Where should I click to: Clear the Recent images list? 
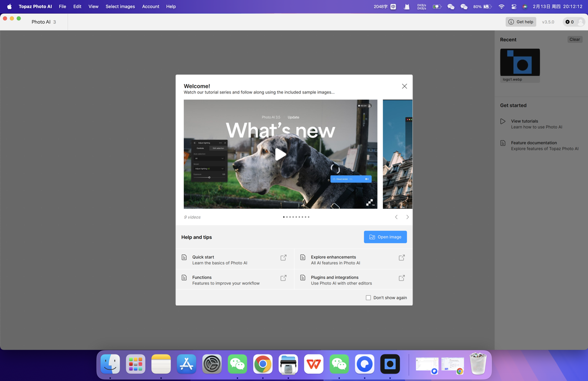(x=574, y=39)
